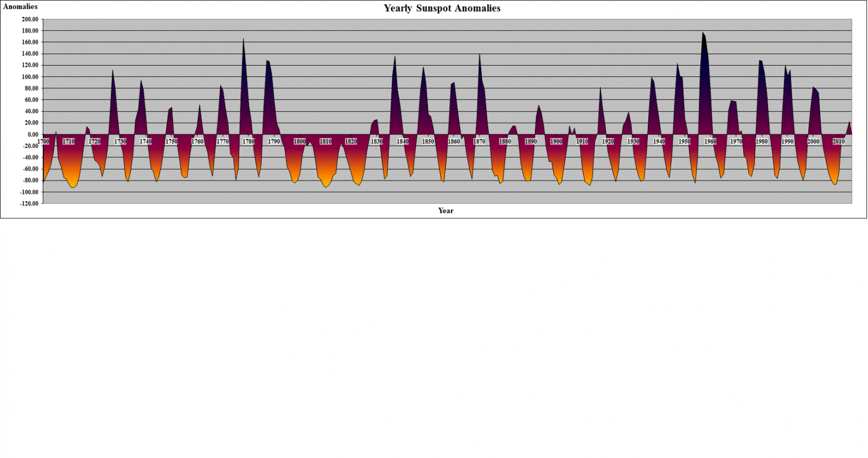Select the 180.00 y-axis value

[x=30, y=30]
